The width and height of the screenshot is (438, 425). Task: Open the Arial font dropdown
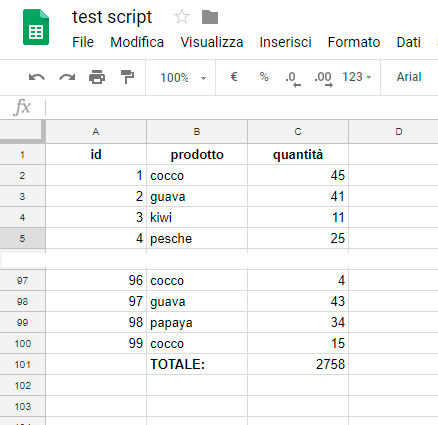pyautogui.click(x=409, y=77)
